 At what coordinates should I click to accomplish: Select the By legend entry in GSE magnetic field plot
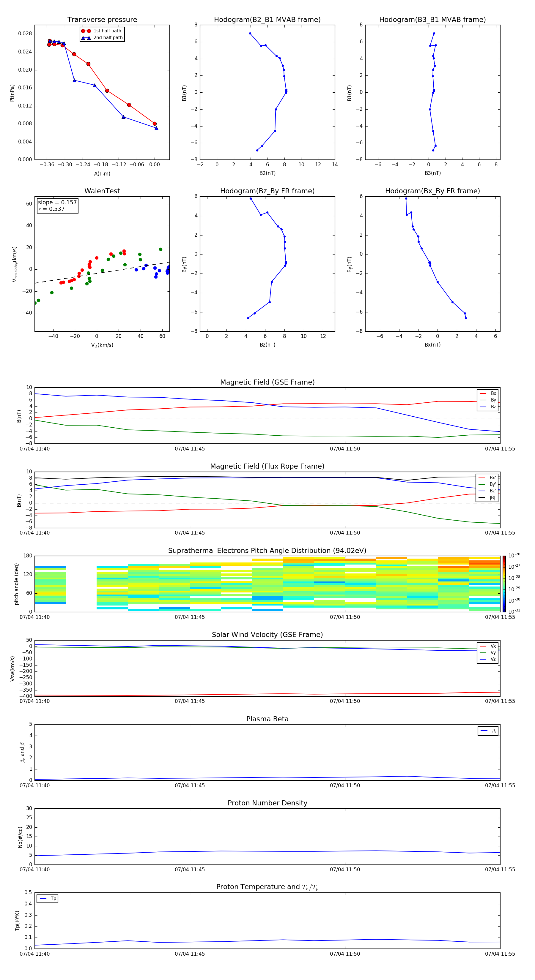click(x=488, y=400)
